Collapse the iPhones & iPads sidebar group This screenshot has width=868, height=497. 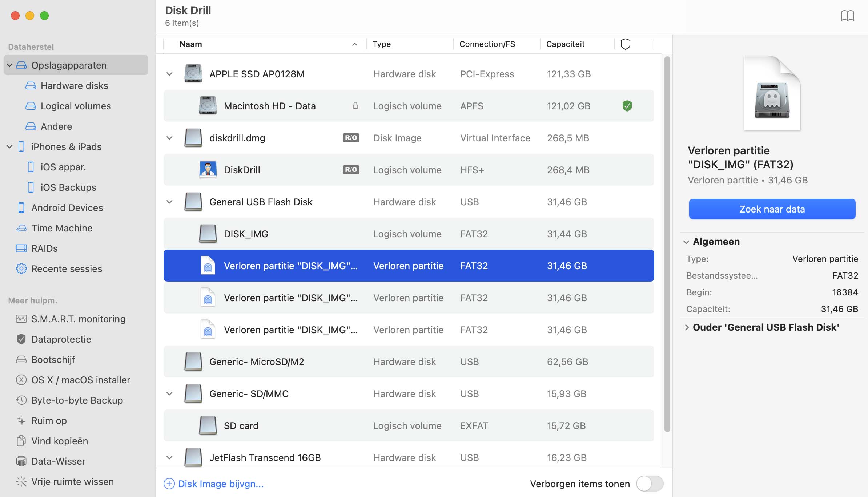10,147
